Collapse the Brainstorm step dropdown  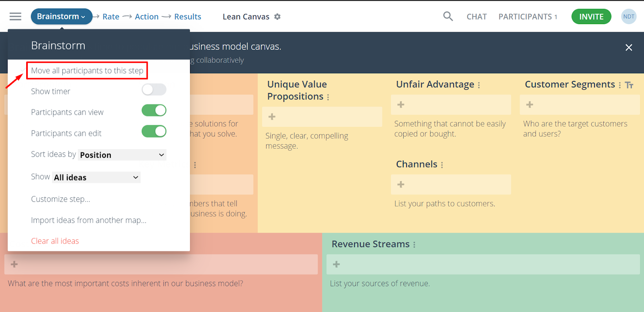coord(61,17)
